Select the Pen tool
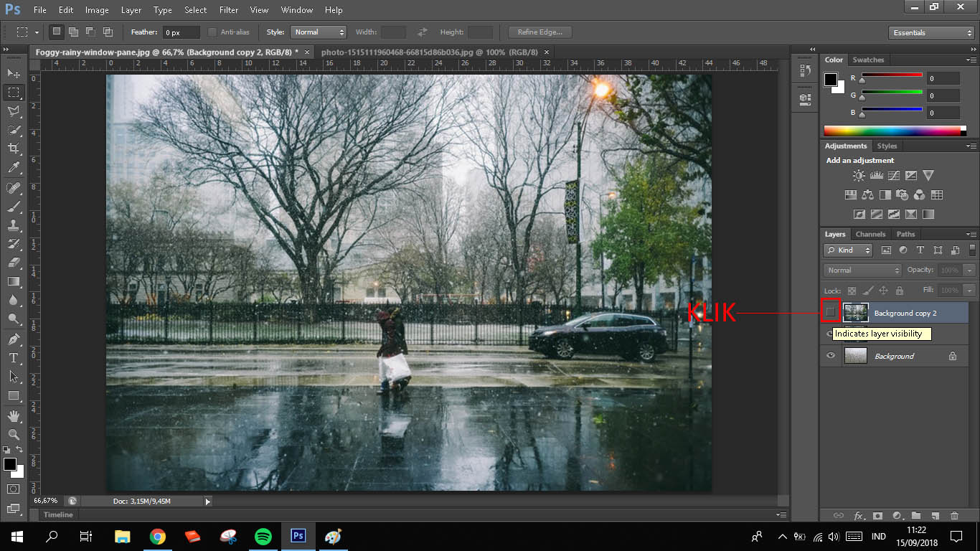Image resolution: width=980 pixels, height=551 pixels. (14, 339)
